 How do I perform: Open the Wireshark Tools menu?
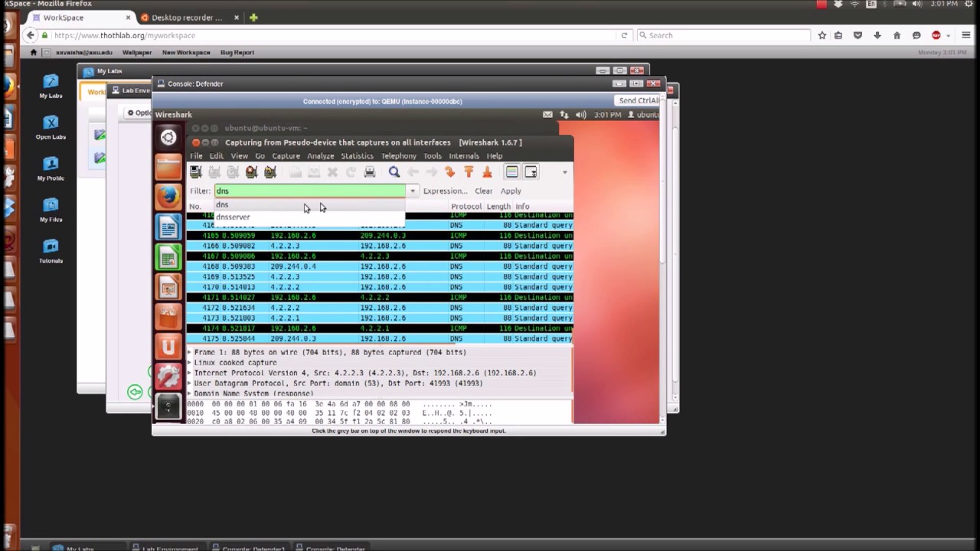pyautogui.click(x=433, y=156)
